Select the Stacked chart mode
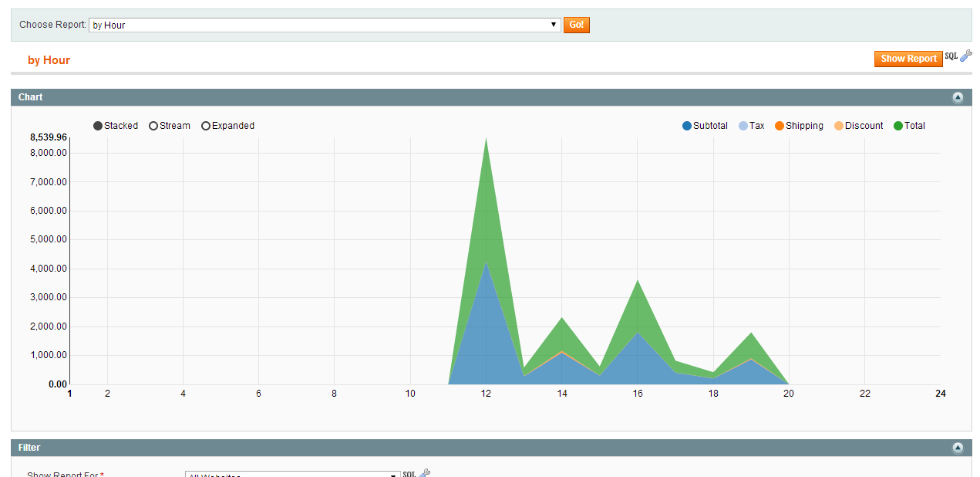 (x=116, y=126)
